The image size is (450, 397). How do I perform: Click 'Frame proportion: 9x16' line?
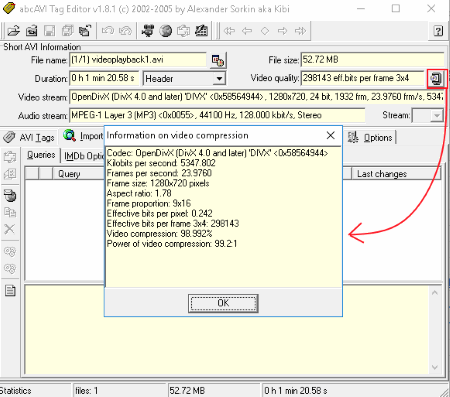point(149,203)
